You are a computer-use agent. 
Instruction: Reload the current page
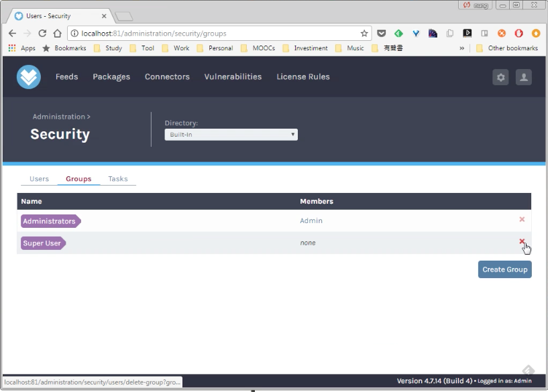tap(42, 34)
